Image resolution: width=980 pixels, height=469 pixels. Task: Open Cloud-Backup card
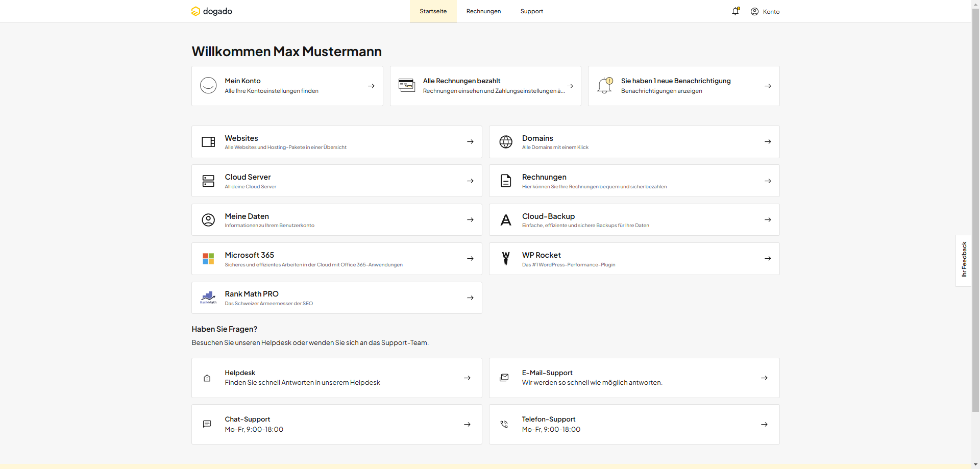634,220
